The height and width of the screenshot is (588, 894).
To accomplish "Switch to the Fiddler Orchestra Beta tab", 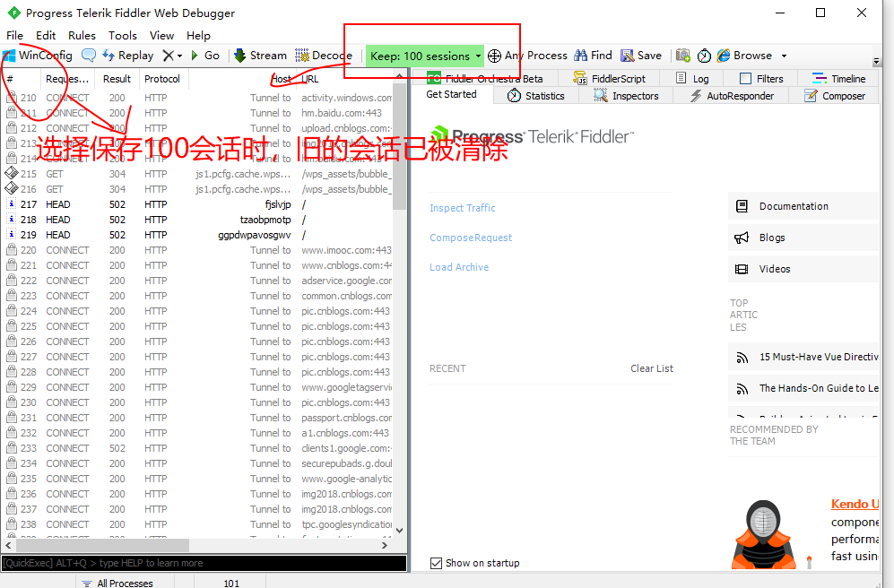I will [484, 79].
